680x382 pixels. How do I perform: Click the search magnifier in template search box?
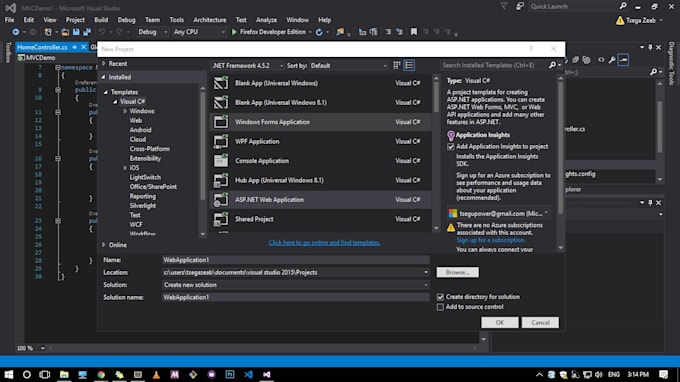(552, 65)
